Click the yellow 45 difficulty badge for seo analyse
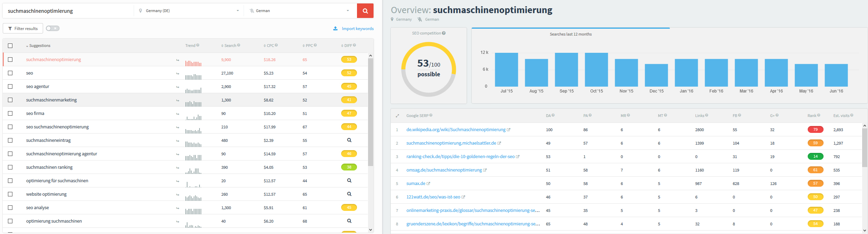Viewport: 868px width, 234px height. [x=349, y=207]
